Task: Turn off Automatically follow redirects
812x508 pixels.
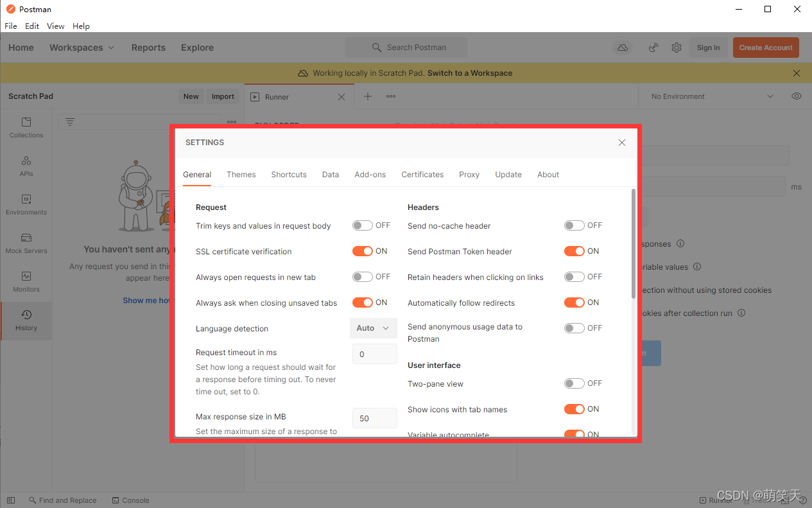Action: (x=574, y=302)
